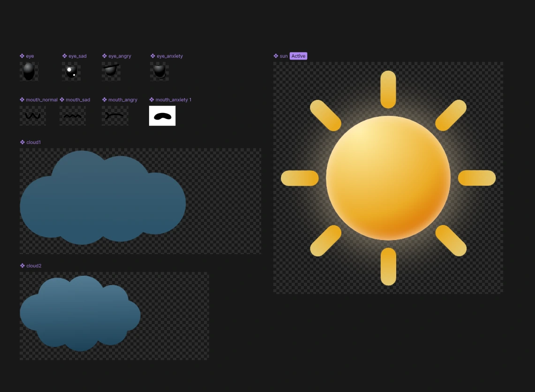Select the eye_anxiety component thumbnail
This screenshot has width=535, height=392.
[159, 71]
